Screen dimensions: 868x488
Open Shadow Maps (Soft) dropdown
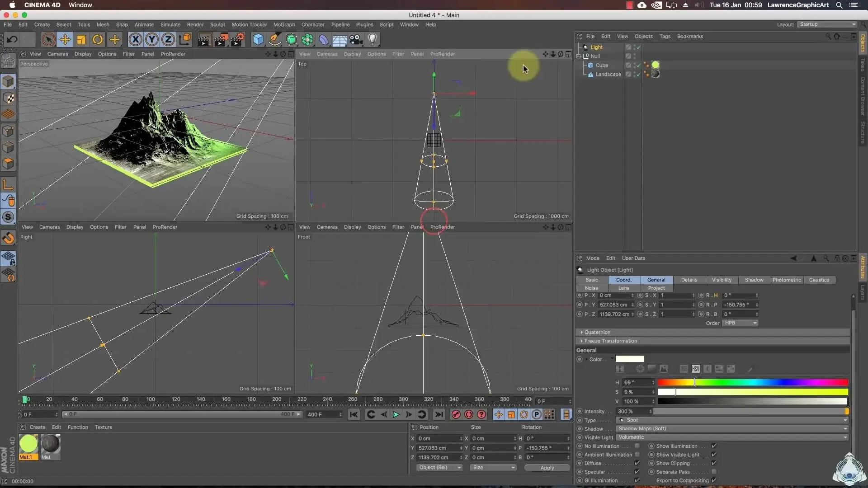(732, 428)
